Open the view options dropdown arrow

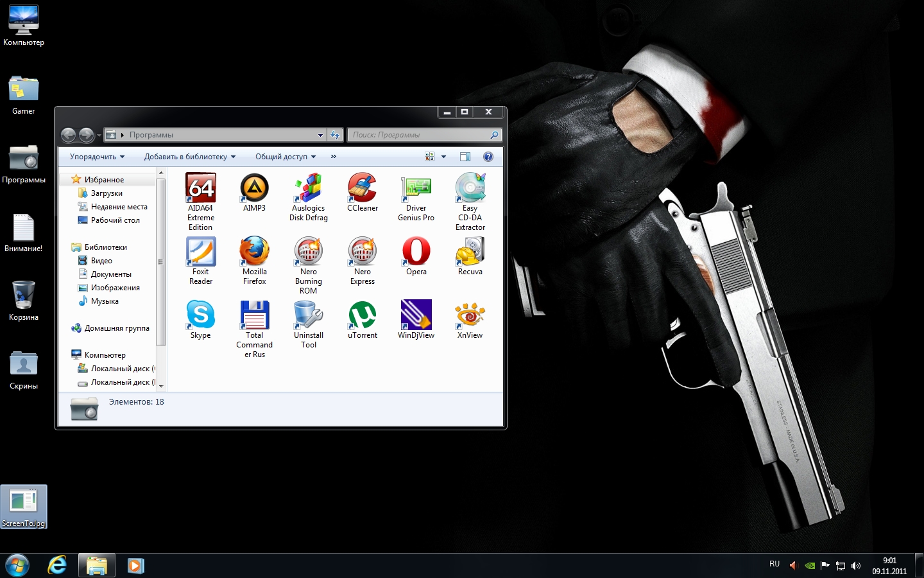point(443,157)
